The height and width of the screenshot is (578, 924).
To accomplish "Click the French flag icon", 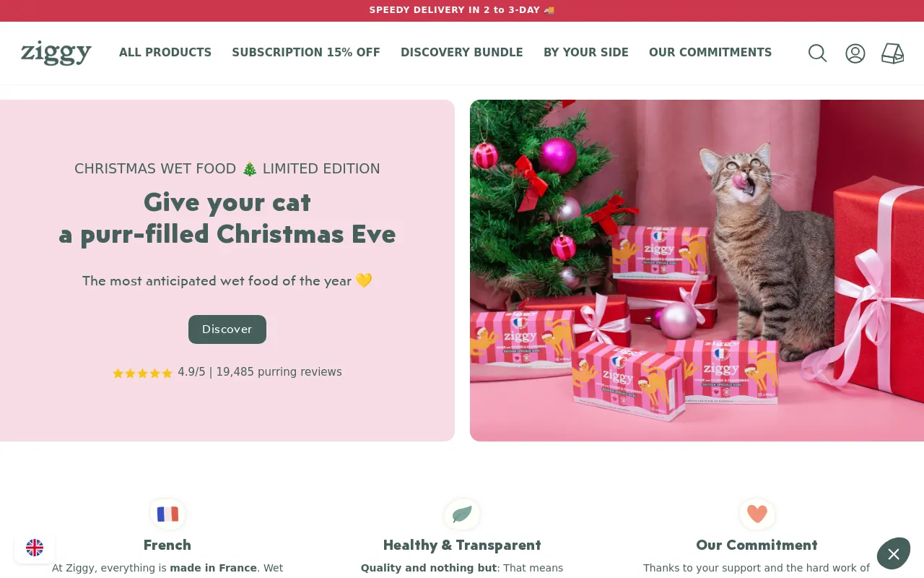I will (x=167, y=514).
